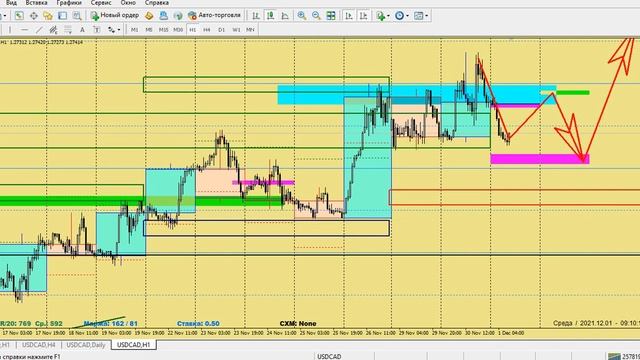This screenshot has height=360, width=640.
Task: Click the Маржа: 162 / 81 label
Action: 111,324
